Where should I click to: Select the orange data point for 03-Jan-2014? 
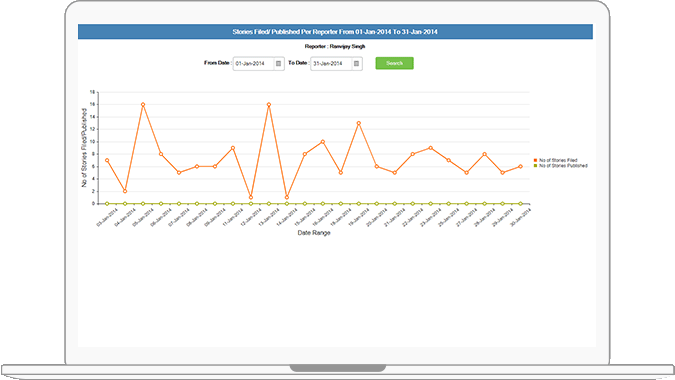click(107, 160)
